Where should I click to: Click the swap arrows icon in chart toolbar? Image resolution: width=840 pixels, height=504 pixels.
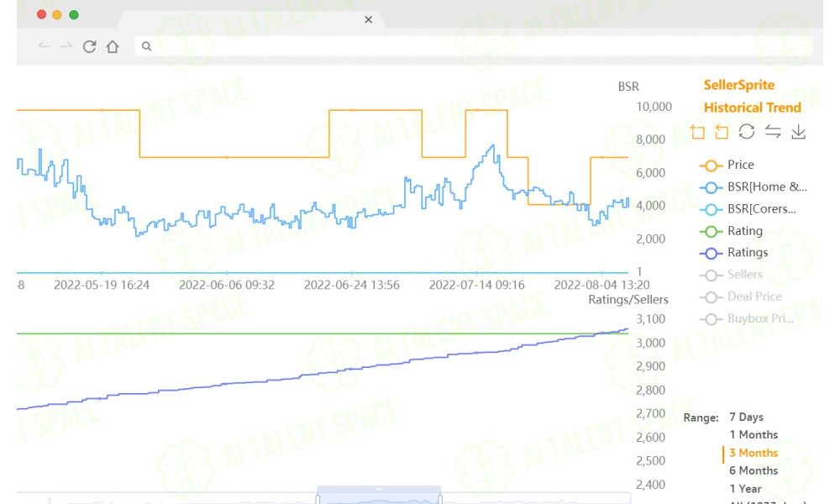click(x=773, y=132)
